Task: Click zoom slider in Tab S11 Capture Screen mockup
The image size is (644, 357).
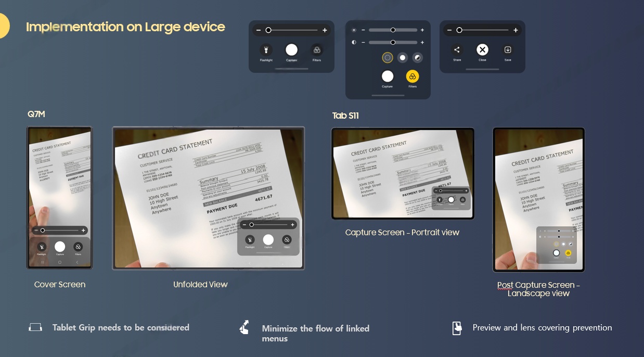Action: click(x=451, y=191)
